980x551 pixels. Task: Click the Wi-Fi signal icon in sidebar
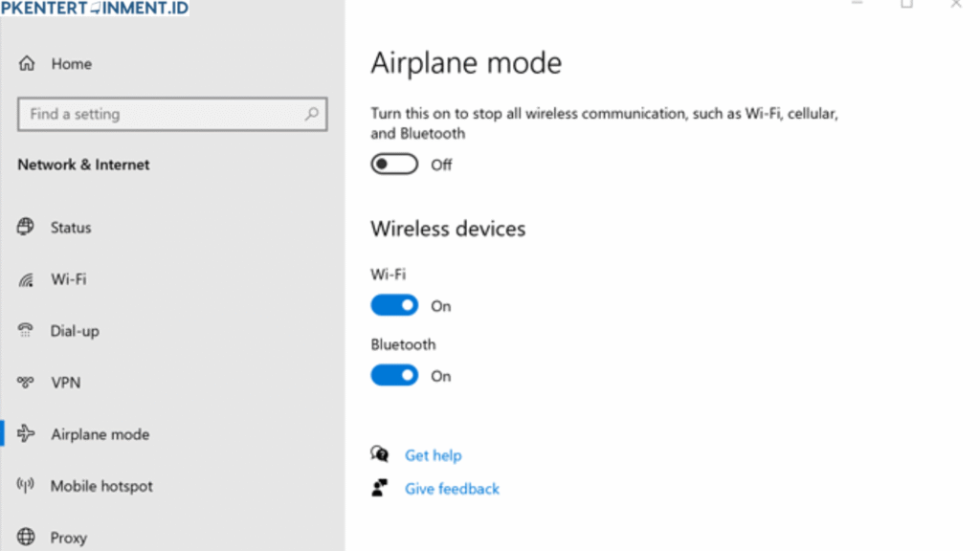click(x=26, y=278)
